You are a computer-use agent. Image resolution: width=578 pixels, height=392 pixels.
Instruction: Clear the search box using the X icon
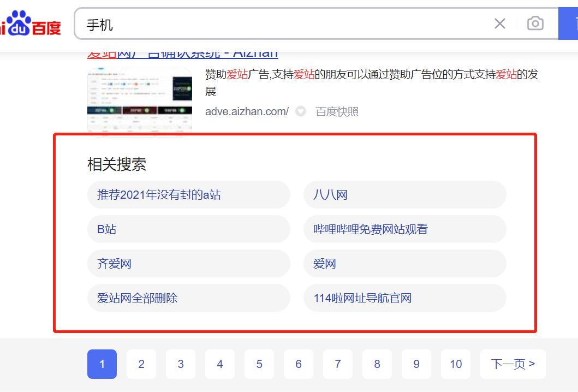click(x=499, y=23)
